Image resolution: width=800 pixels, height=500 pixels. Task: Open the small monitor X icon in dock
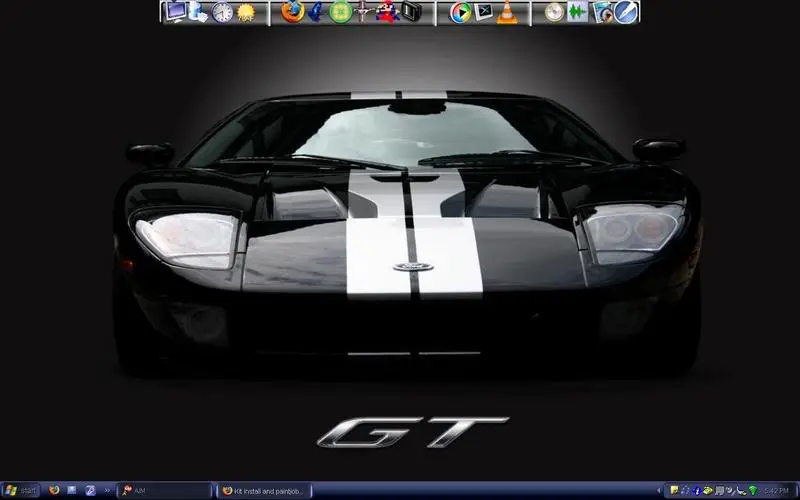483,12
